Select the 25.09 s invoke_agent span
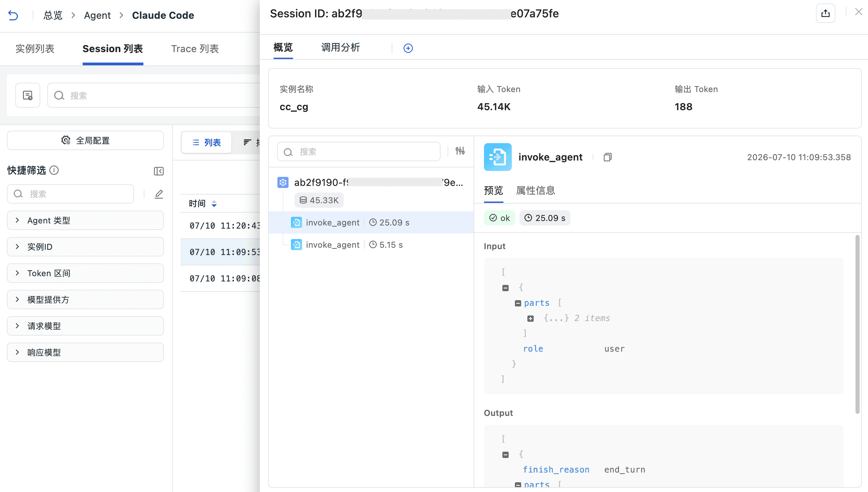The width and height of the screenshot is (868, 492). pos(371,222)
